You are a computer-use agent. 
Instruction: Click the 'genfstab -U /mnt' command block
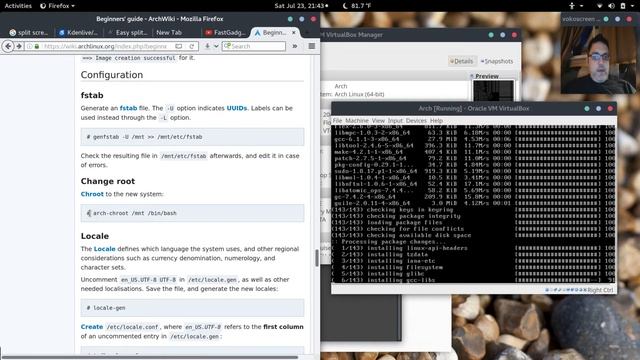coord(192,137)
